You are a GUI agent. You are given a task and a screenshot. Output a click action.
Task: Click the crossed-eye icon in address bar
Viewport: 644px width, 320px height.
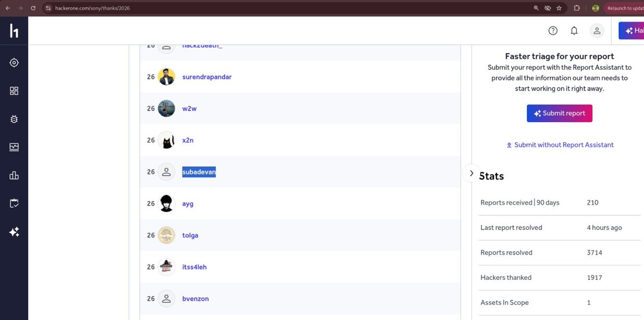(547, 8)
